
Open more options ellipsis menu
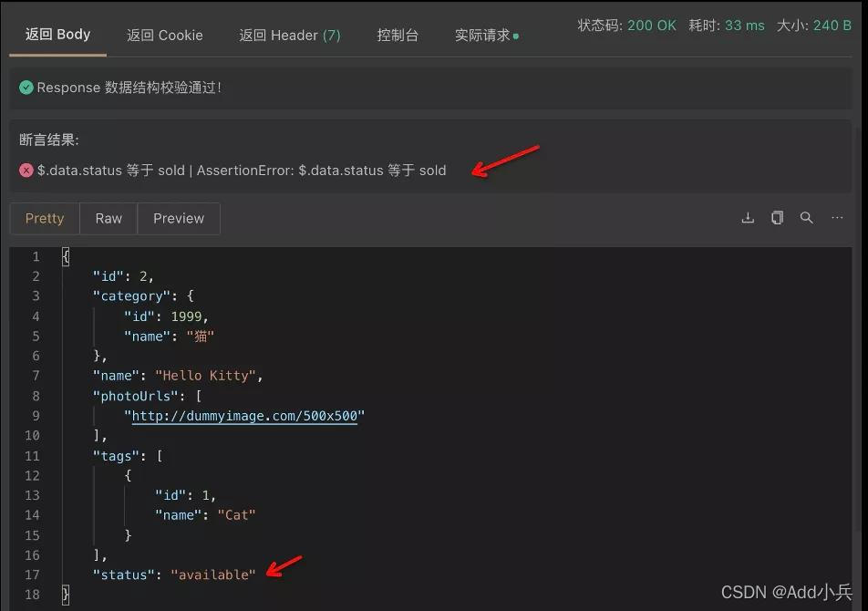tap(837, 218)
